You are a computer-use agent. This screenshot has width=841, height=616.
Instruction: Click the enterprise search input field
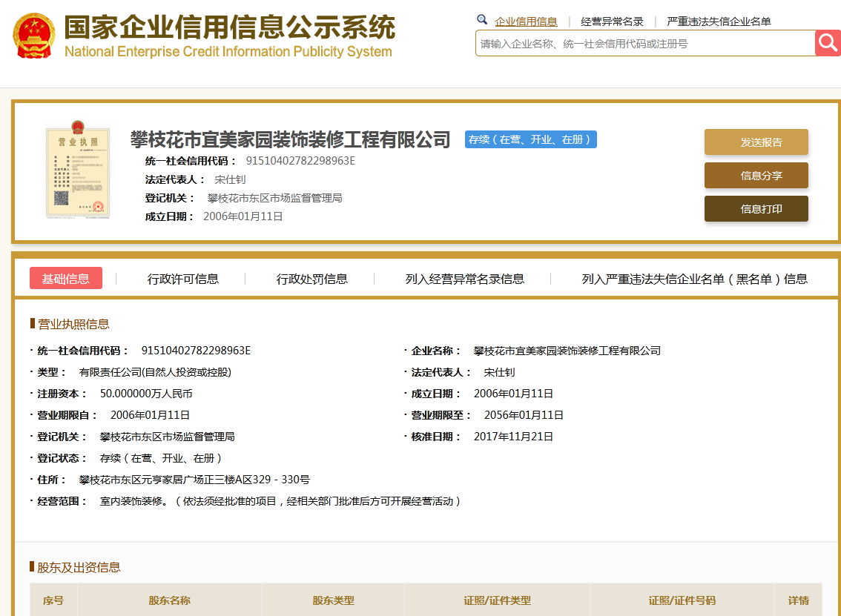(645, 44)
